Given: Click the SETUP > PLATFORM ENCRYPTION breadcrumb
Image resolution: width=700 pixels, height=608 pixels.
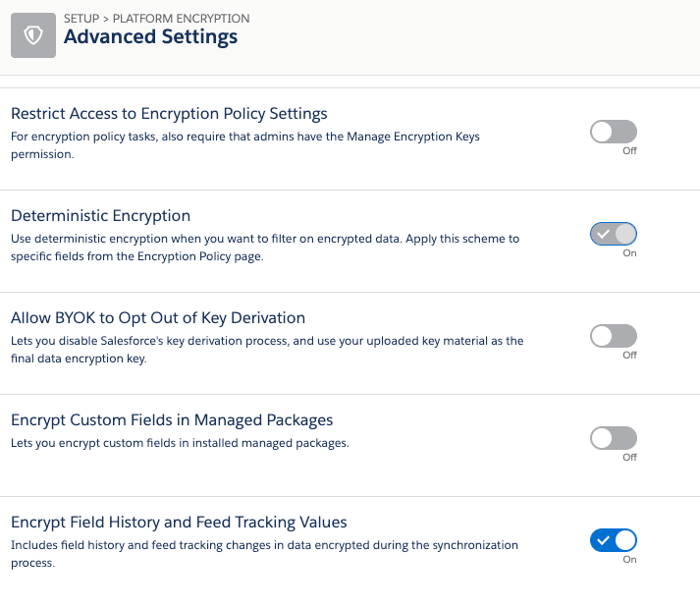Looking at the screenshot, I should 157,19.
